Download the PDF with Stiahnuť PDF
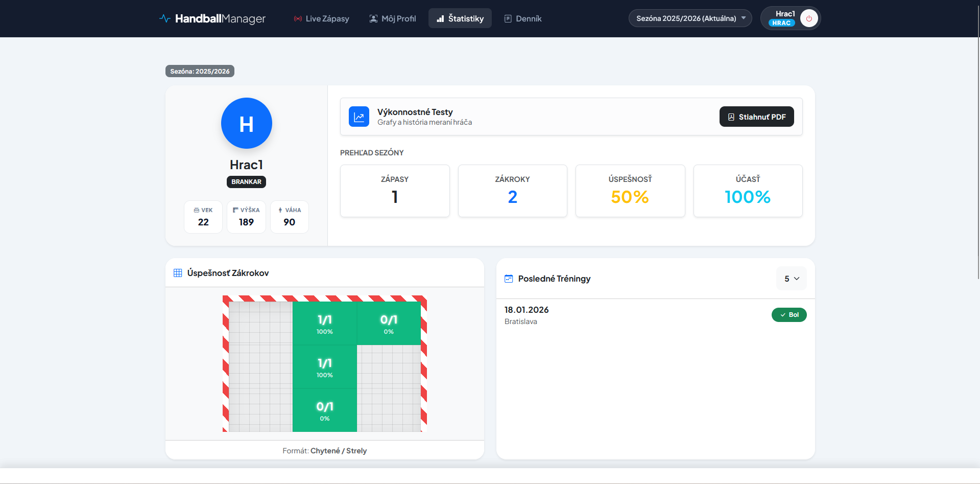The width and height of the screenshot is (980, 484). point(756,117)
